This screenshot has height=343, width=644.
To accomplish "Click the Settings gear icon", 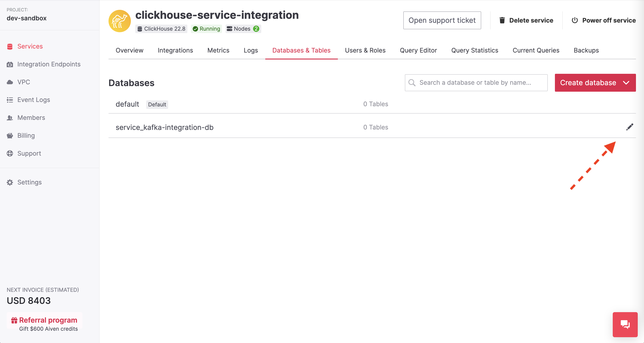I will pos(10,182).
